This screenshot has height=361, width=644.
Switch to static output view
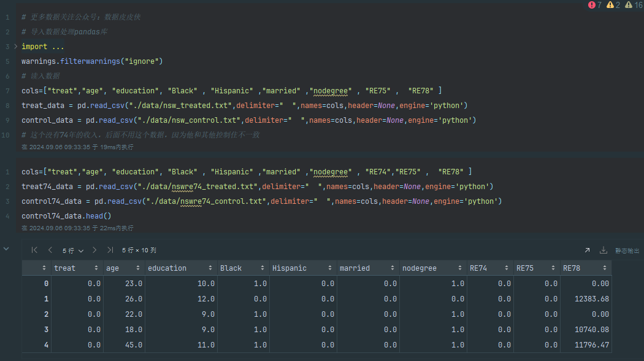click(627, 250)
